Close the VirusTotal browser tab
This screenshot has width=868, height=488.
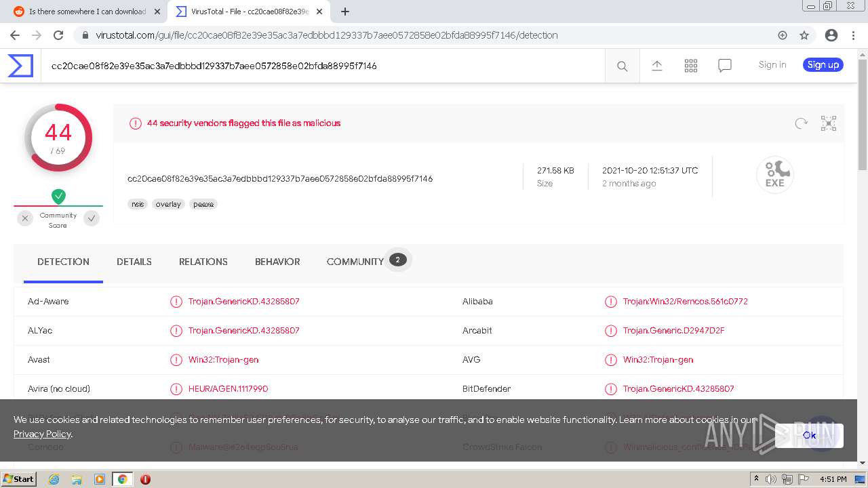[319, 12]
